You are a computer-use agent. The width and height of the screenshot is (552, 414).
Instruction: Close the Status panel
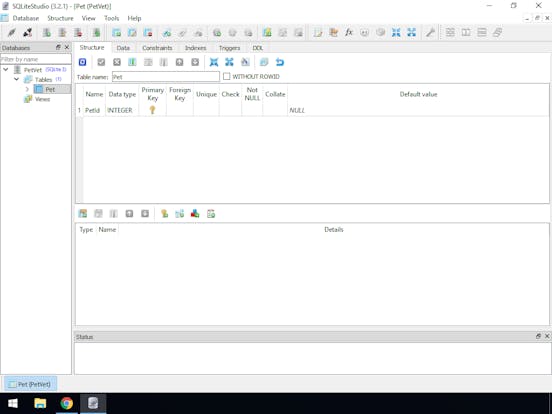[547, 337]
